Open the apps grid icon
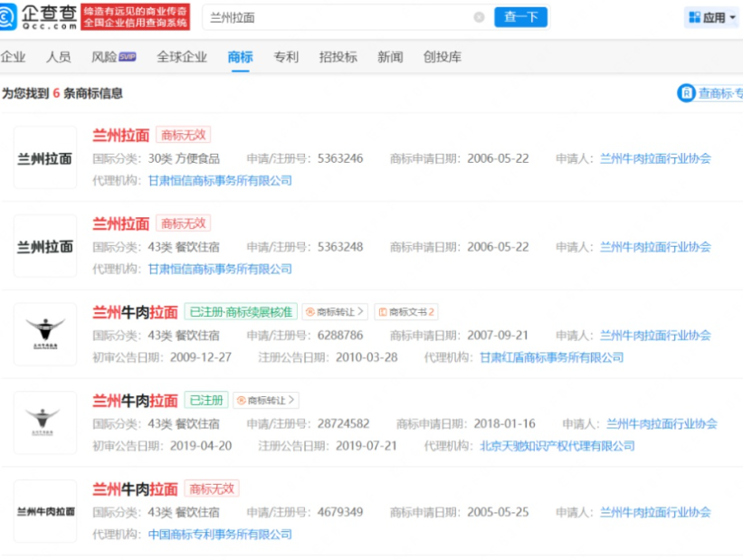Screen dimensions: 743x560 click(x=694, y=17)
